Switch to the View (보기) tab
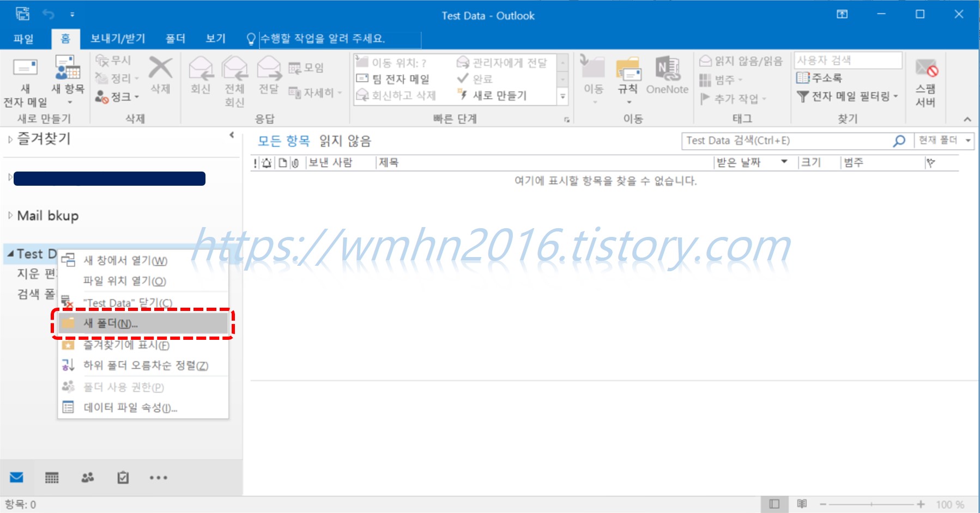The image size is (980, 513). tap(215, 39)
